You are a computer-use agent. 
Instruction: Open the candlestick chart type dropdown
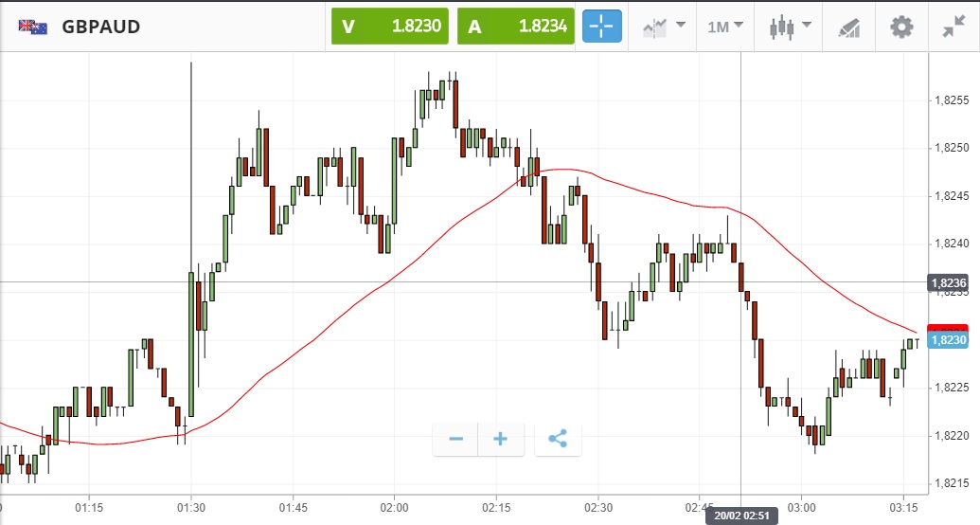tap(792, 27)
